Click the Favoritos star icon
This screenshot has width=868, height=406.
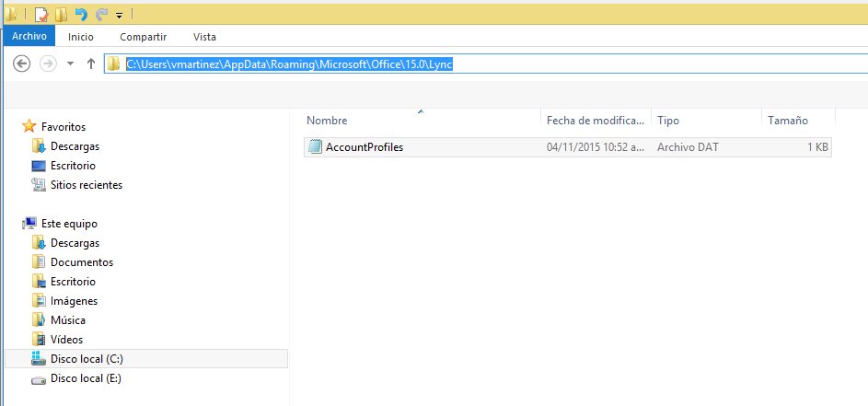29,126
